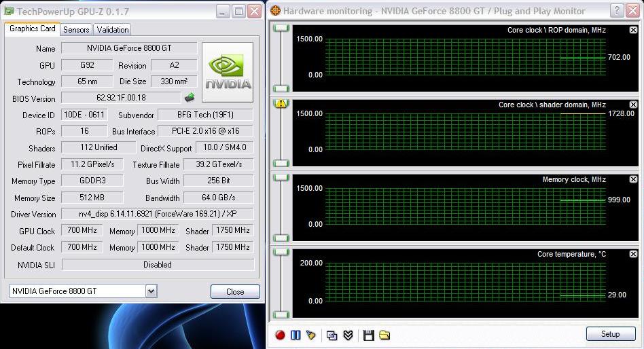Click the red record button in monitoring toolbar
The height and width of the screenshot is (349, 644).
pos(280,335)
